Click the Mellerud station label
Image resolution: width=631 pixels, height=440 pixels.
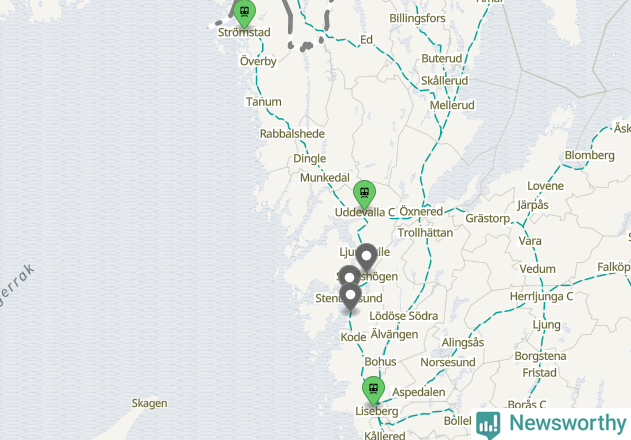[452, 105]
